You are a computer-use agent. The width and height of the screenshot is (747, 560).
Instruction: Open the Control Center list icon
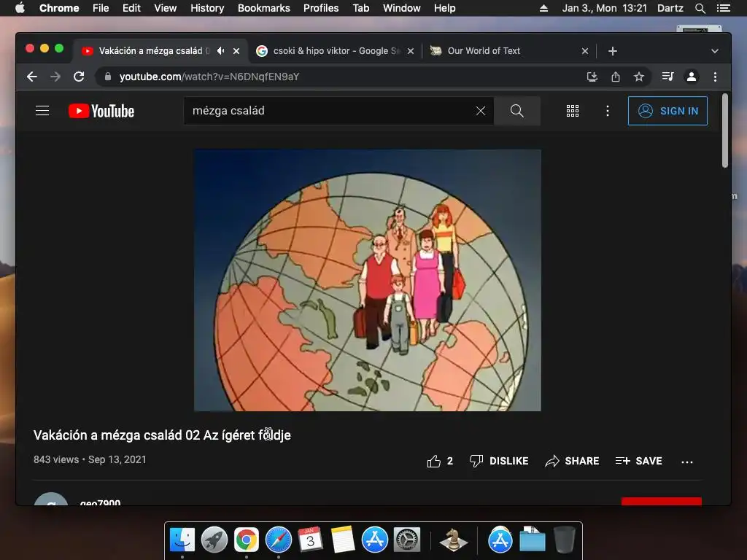tap(724, 8)
